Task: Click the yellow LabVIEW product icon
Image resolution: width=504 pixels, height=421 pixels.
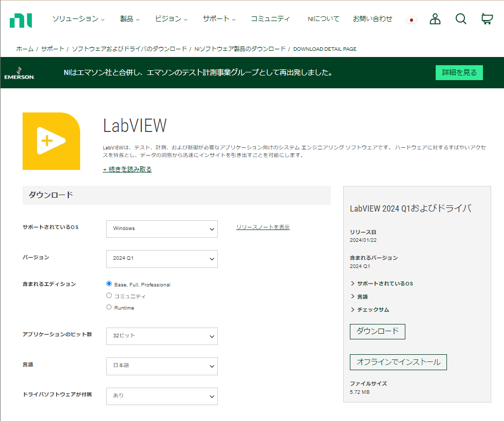Action: click(x=51, y=141)
